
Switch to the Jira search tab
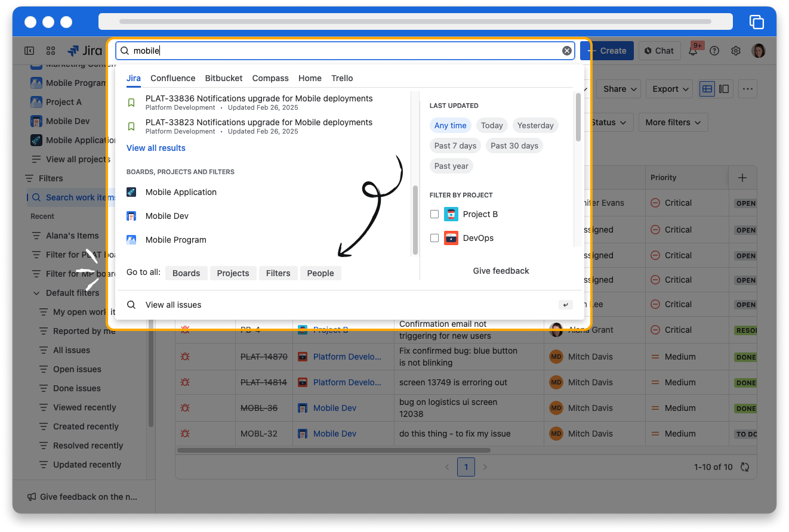click(x=134, y=78)
